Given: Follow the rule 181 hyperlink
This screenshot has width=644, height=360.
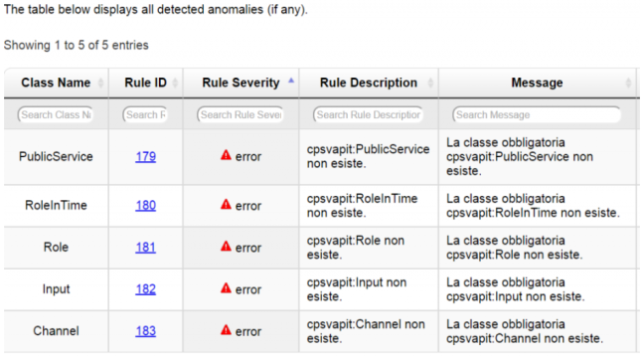Looking at the screenshot, I should pyautogui.click(x=146, y=248).
